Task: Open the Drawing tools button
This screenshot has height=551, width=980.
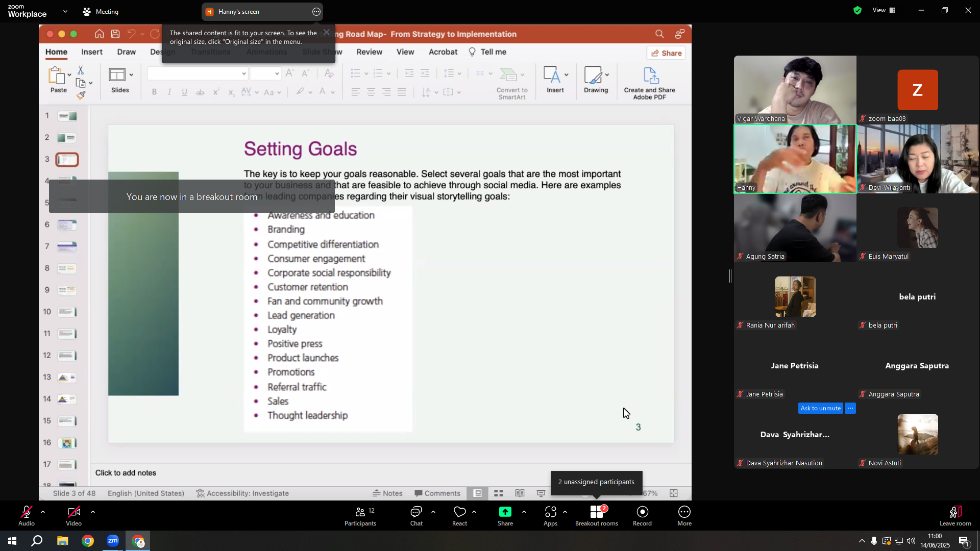Action: [596, 80]
